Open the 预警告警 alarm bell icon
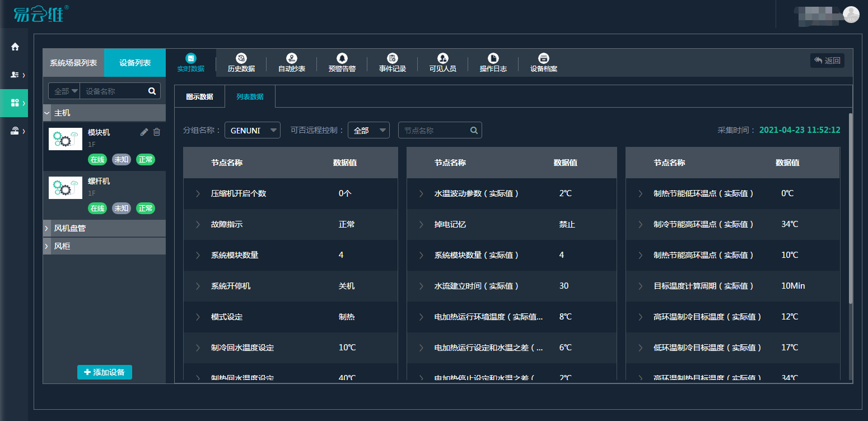This screenshot has height=421, width=868. 342,58
